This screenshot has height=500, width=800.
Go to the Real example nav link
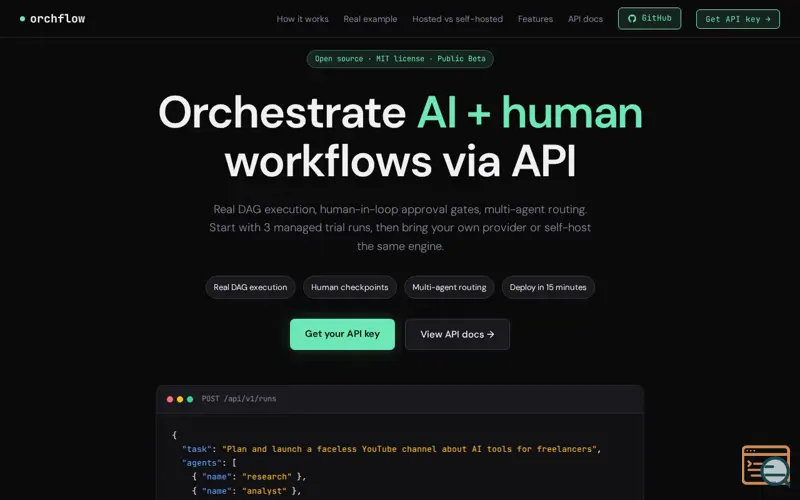coord(370,19)
